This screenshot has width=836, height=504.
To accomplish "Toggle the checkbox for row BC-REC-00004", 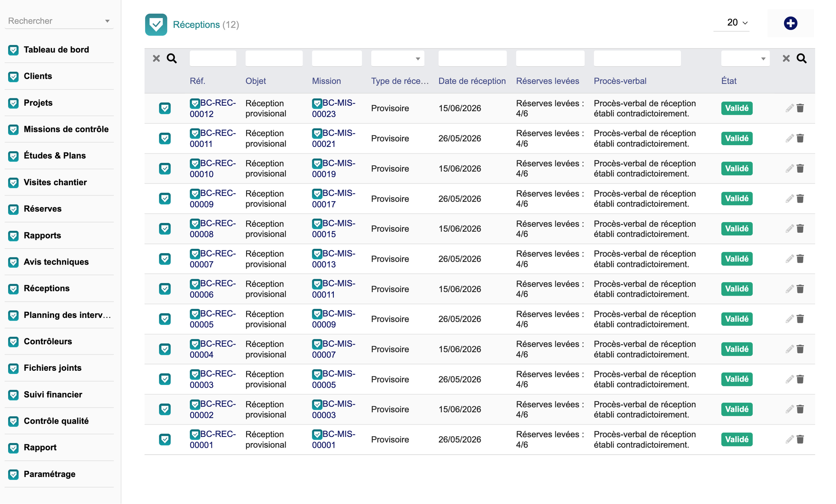I will pyautogui.click(x=165, y=349).
